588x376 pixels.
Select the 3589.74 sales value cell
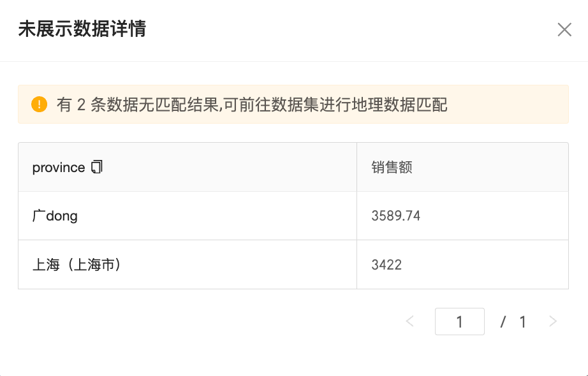coord(395,216)
